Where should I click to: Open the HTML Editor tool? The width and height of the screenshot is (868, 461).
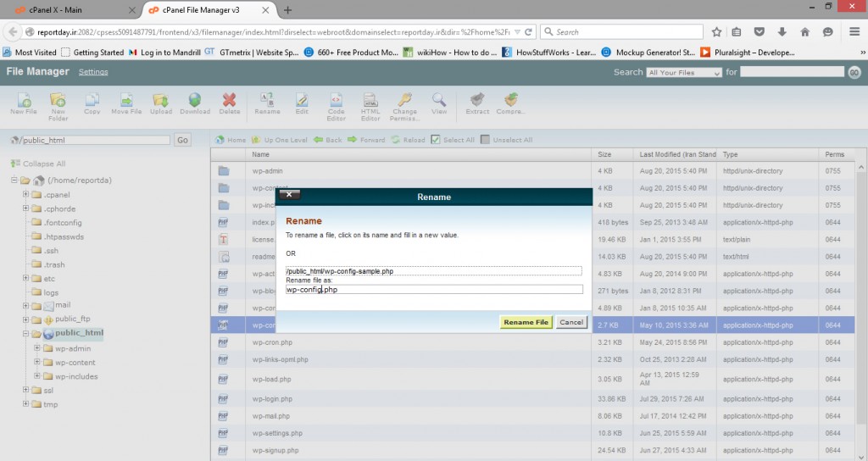coord(370,100)
